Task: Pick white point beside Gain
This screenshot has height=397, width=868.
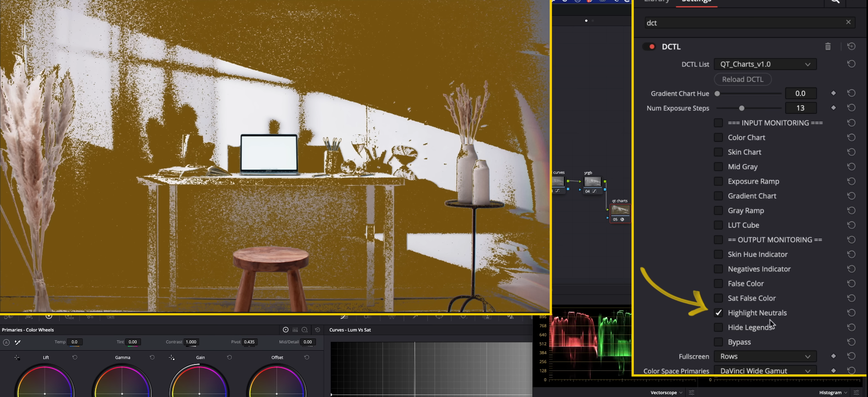Action: pyautogui.click(x=172, y=358)
